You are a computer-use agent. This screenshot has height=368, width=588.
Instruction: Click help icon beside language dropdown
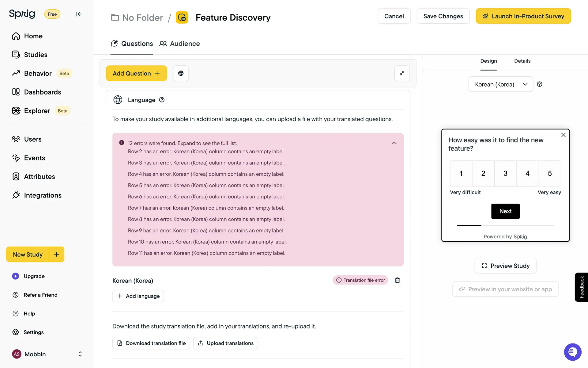click(540, 84)
